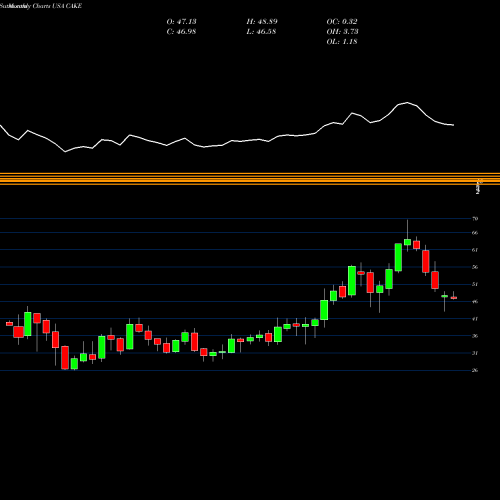Click the price axis label '36'

tap(475, 336)
